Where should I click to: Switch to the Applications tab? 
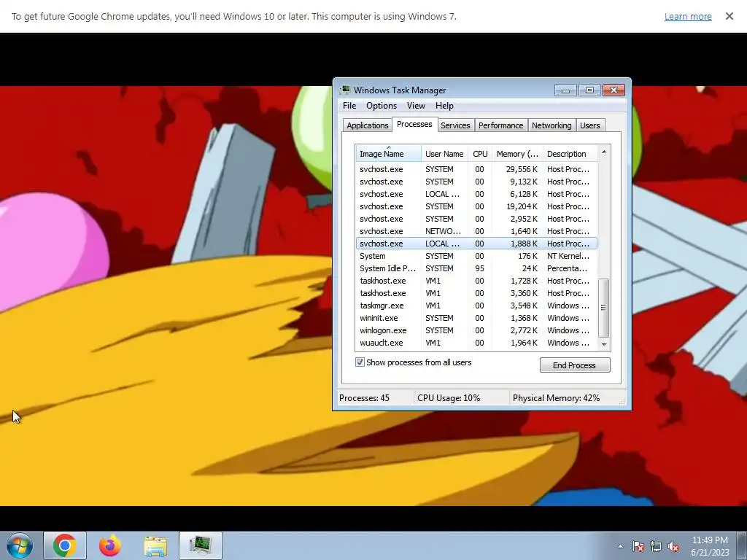(x=368, y=125)
